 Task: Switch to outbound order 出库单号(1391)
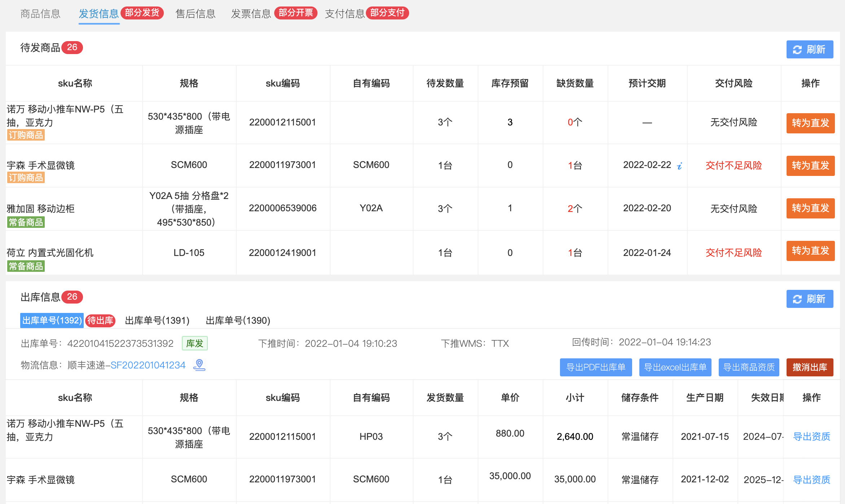[x=157, y=320]
